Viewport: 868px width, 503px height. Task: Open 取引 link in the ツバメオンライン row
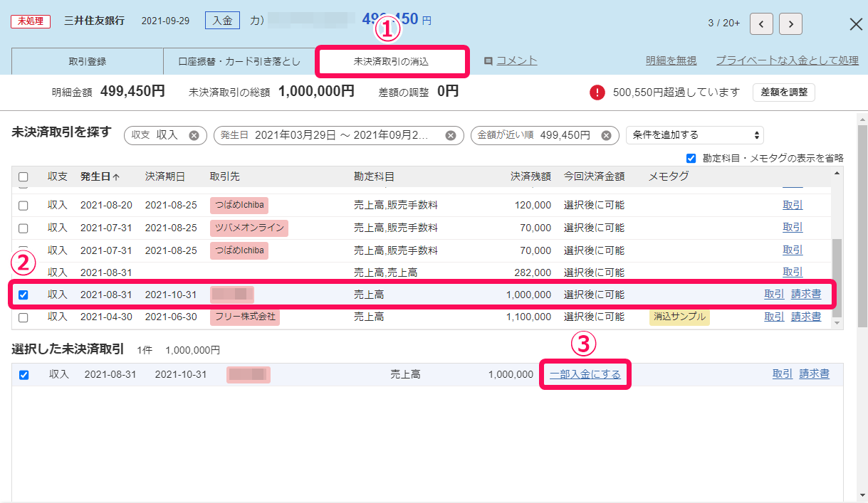793,228
